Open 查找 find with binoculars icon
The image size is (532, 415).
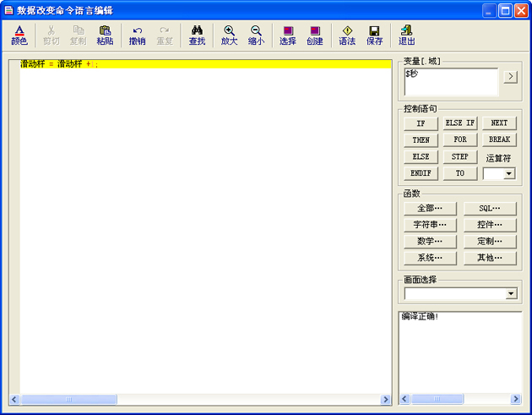tap(197, 35)
